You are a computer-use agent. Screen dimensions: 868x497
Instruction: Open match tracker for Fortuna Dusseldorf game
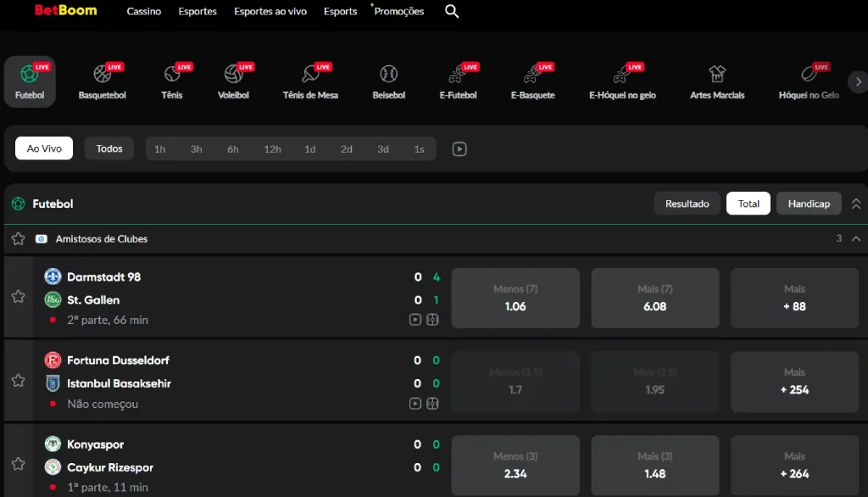coord(433,404)
